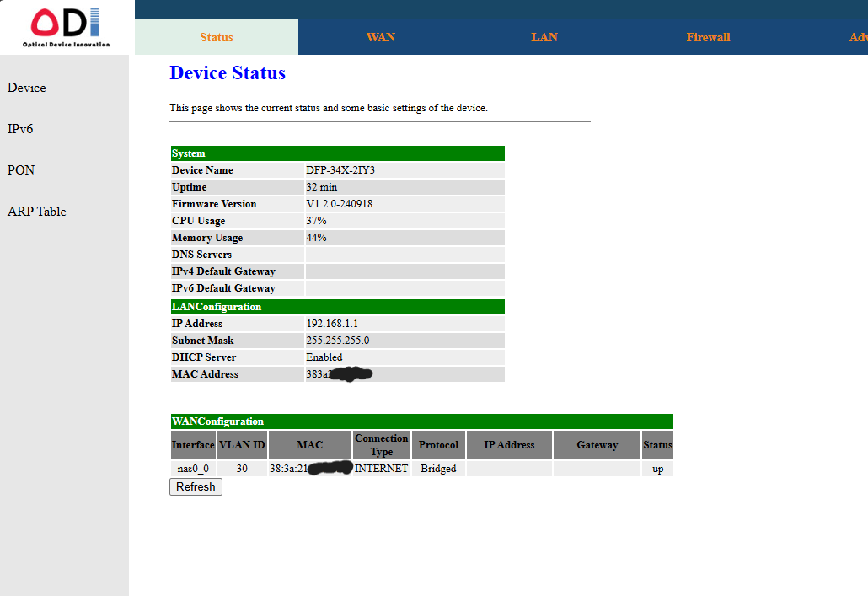Open the partially visible Adv tab
The height and width of the screenshot is (596, 868).
coord(857,37)
